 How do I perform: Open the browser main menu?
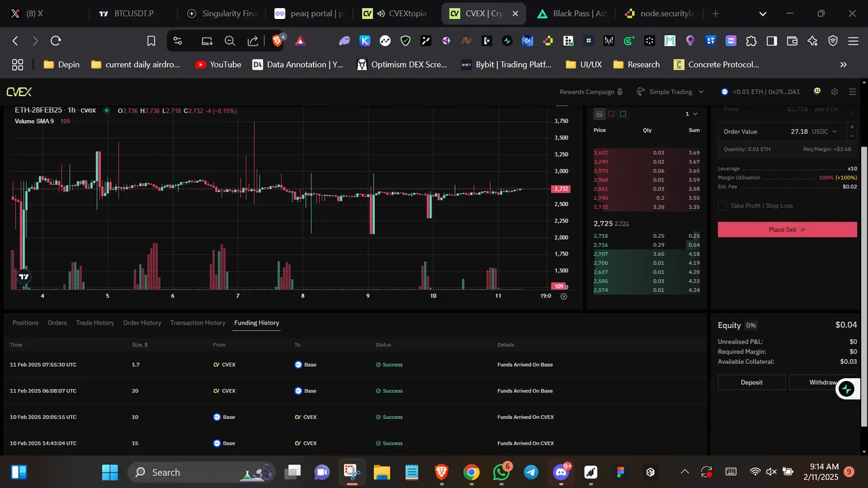pos(853,41)
